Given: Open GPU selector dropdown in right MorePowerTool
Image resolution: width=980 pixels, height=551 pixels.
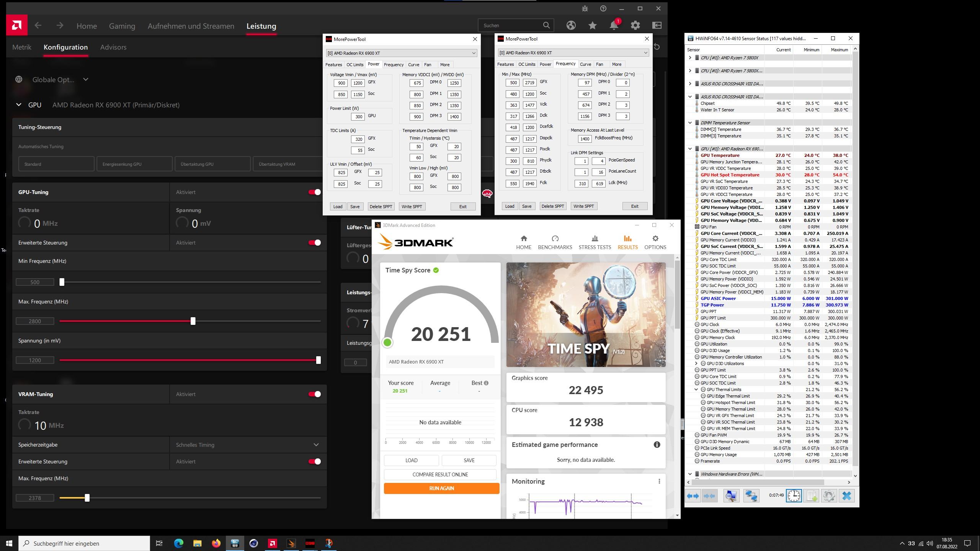Looking at the screenshot, I should coord(573,52).
